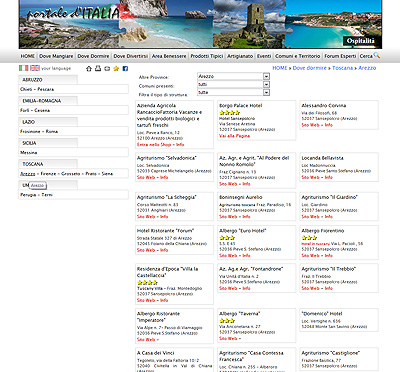Select the British flag language icon

tap(35, 68)
